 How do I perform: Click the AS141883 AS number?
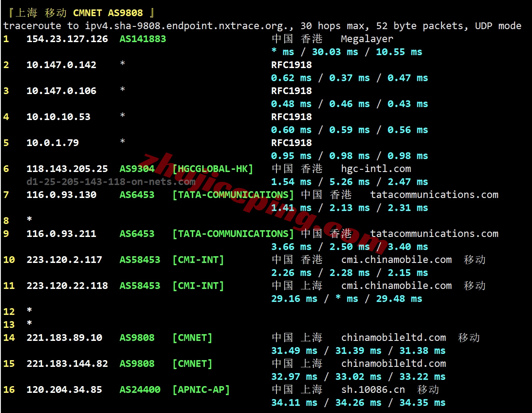(143, 39)
